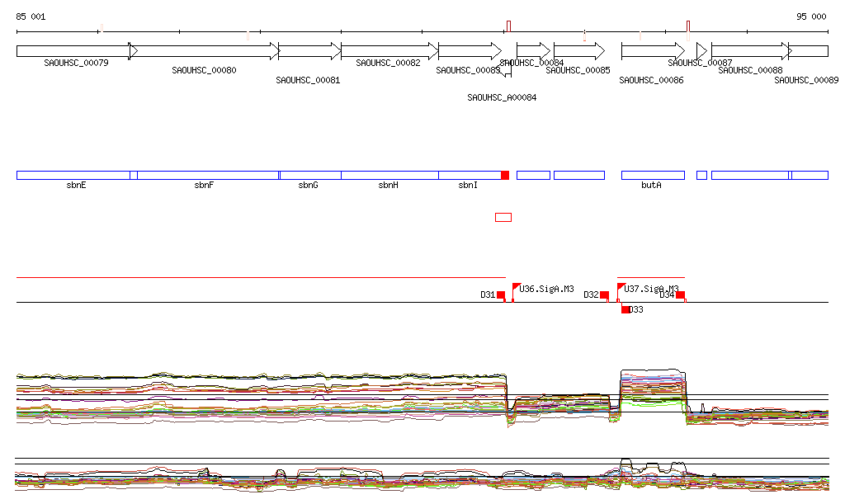Click the U37.SigA.M3 promoter flag

click(621, 287)
